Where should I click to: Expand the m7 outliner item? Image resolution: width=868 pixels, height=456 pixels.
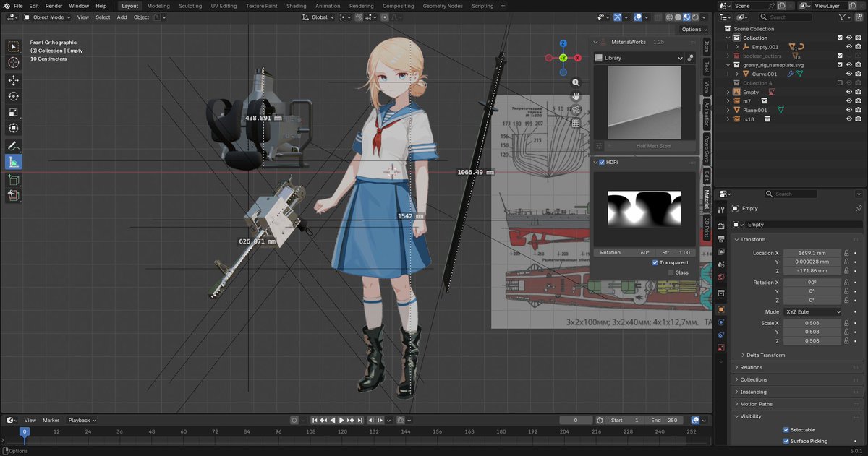728,101
